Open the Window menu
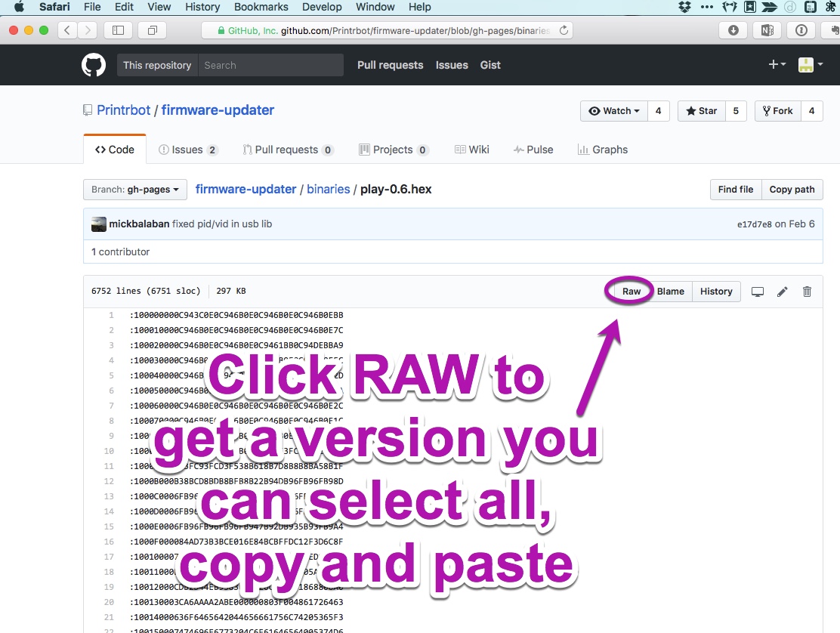This screenshot has width=840, height=633. [x=375, y=7]
